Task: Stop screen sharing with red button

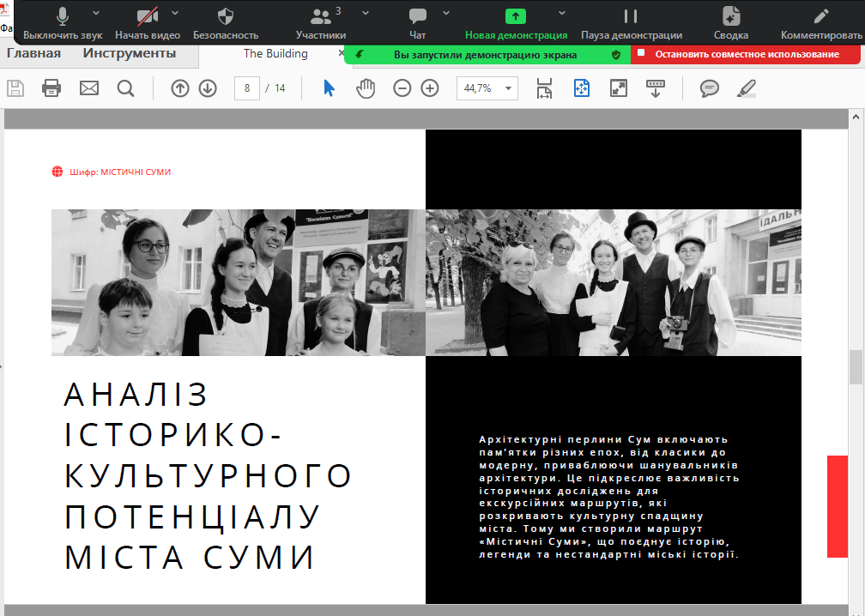Action: pyautogui.click(x=745, y=54)
